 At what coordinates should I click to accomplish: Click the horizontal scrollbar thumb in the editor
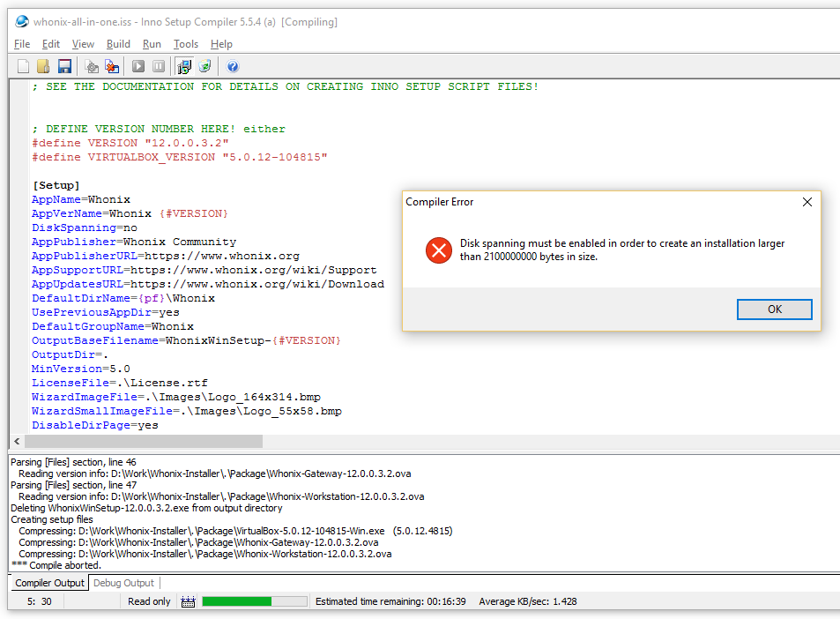144,441
